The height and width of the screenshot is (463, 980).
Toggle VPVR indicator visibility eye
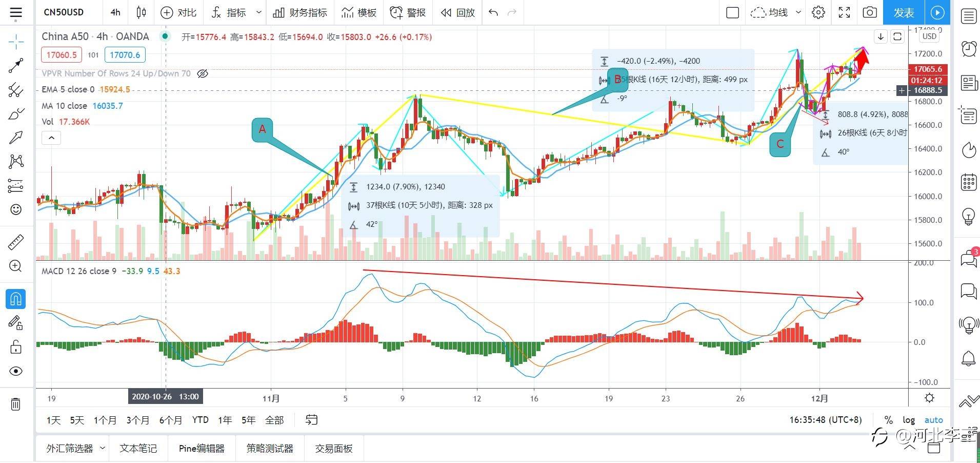tap(203, 73)
